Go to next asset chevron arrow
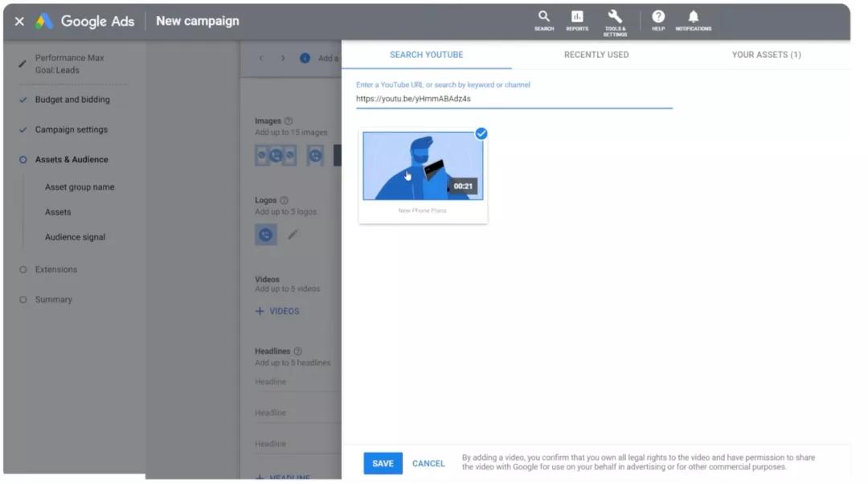This screenshot has height=484, width=868. click(283, 58)
